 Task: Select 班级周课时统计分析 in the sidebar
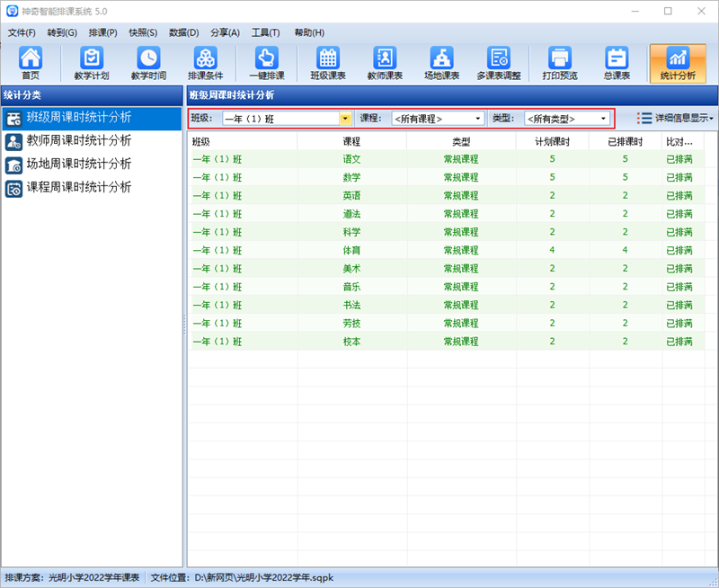pos(92,118)
